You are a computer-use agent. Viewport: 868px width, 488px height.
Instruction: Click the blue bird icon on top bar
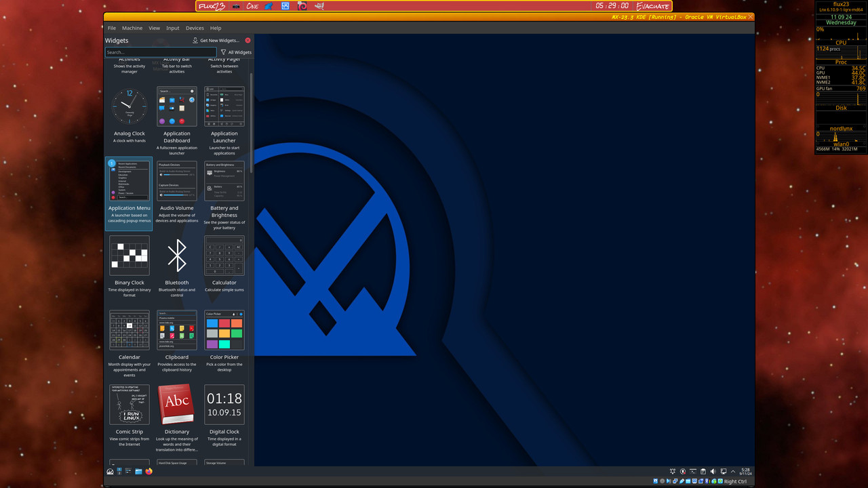[x=269, y=6]
